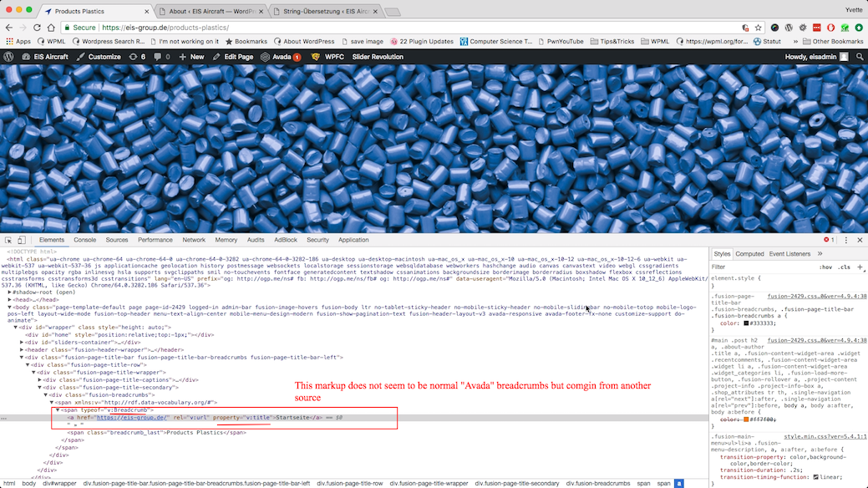Screen dimensions: 868x488
Task: View the 6 pending updates
Action: point(137,57)
